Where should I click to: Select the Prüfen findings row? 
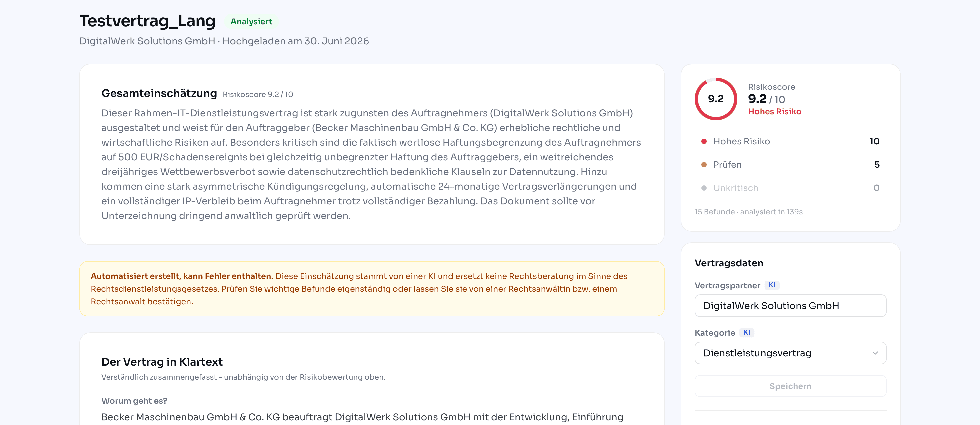click(x=790, y=164)
